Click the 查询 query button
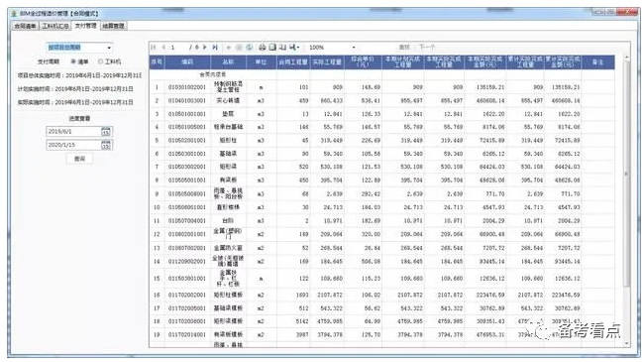Viewport: 644px width, 362px height. [79, 159]
